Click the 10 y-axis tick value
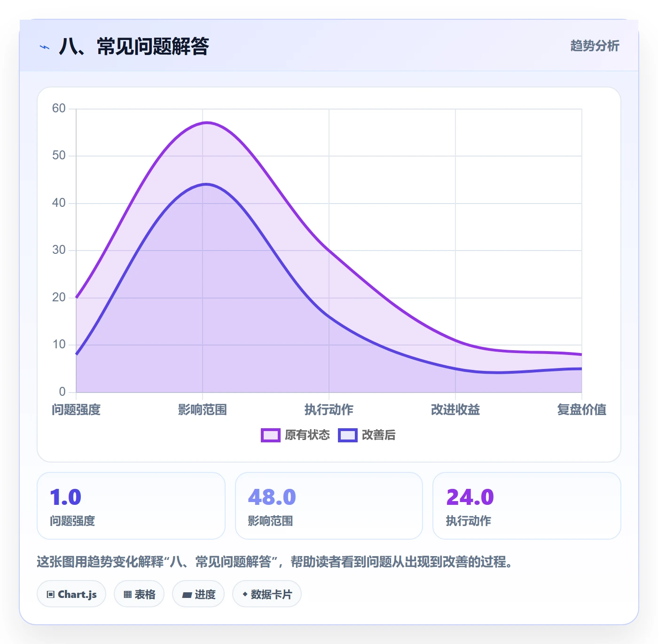Viewport: 658px width, 644px height. coord(59,345)
